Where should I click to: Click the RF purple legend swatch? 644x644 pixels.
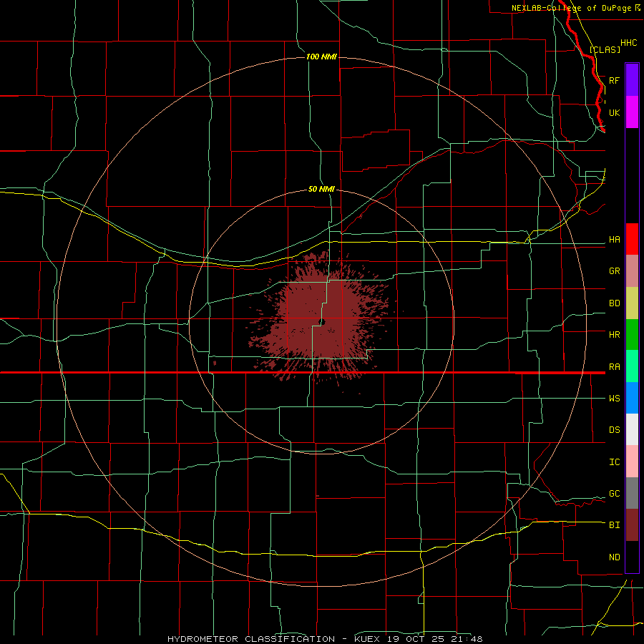pos(632,80)
